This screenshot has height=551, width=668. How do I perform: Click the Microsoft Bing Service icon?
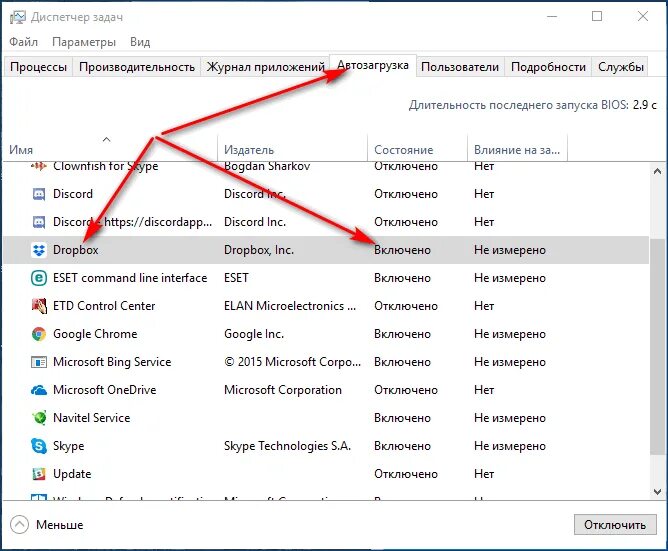tap(39, 362)
